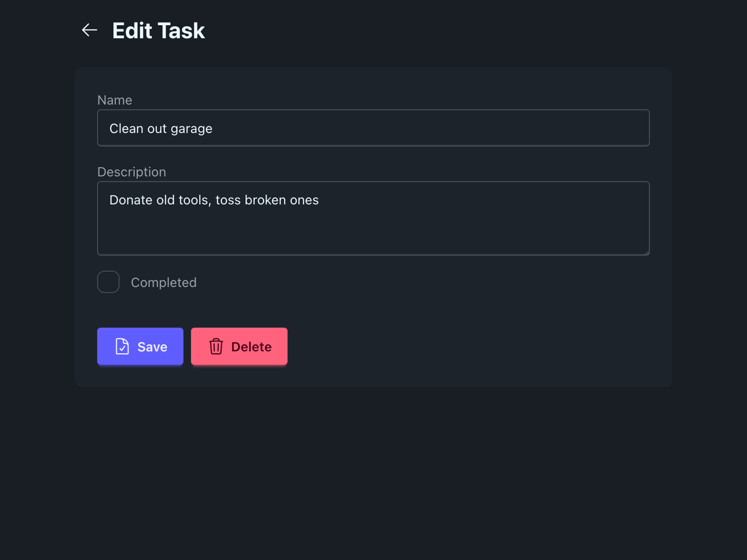This screenshot has width=747, height=560.
Task: Save the task changes
Action: click(140, 346)
